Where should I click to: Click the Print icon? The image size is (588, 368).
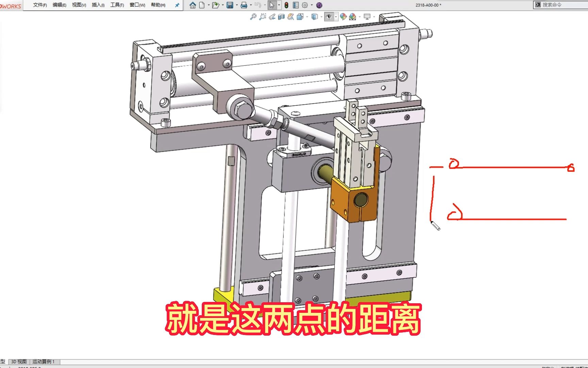point(244,5)
